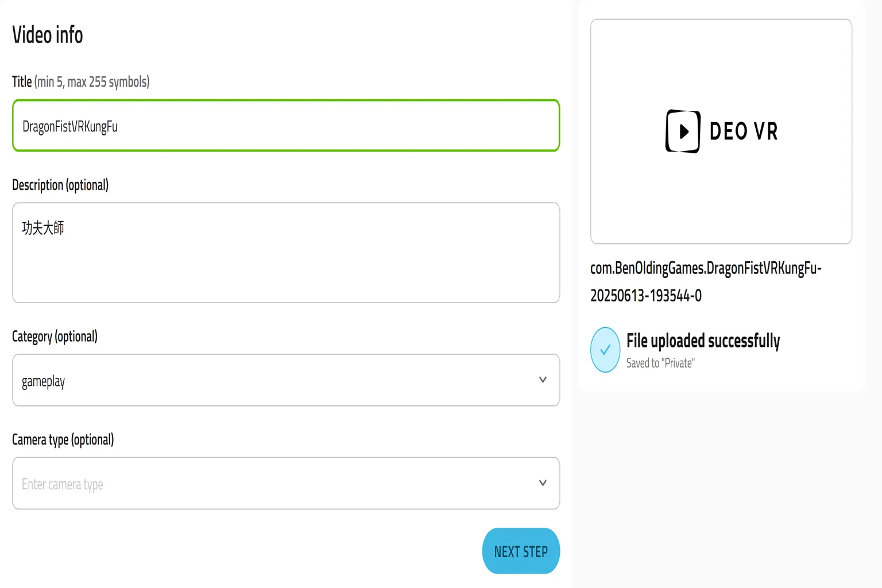Click the Description (optional) label
The image size is (882, 588).
tap(60, 185)
